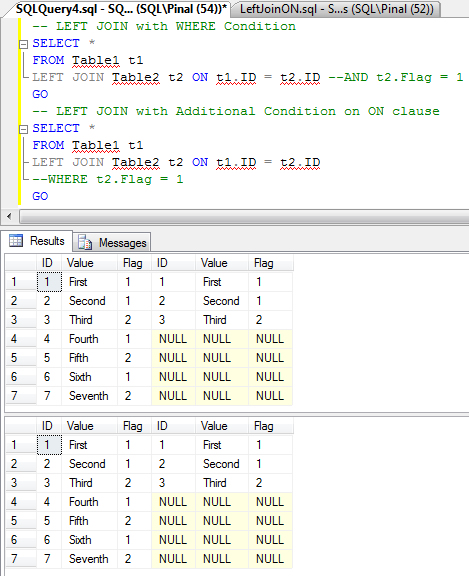Image resolution: width=469 pixels, height=576 pixels.
Task: Select the Results tab
Action: [x=37, y=241]
